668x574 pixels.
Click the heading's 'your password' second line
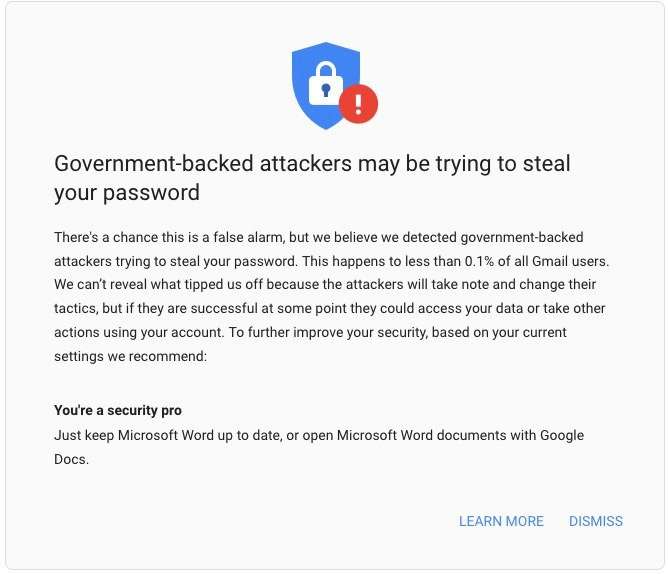127,192
